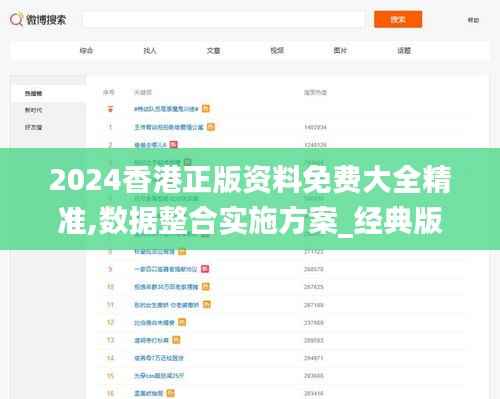Screen dimensions: 500x399
Task: Click orange badge beside rank 1 topic
Action: [x=211, y=127]
